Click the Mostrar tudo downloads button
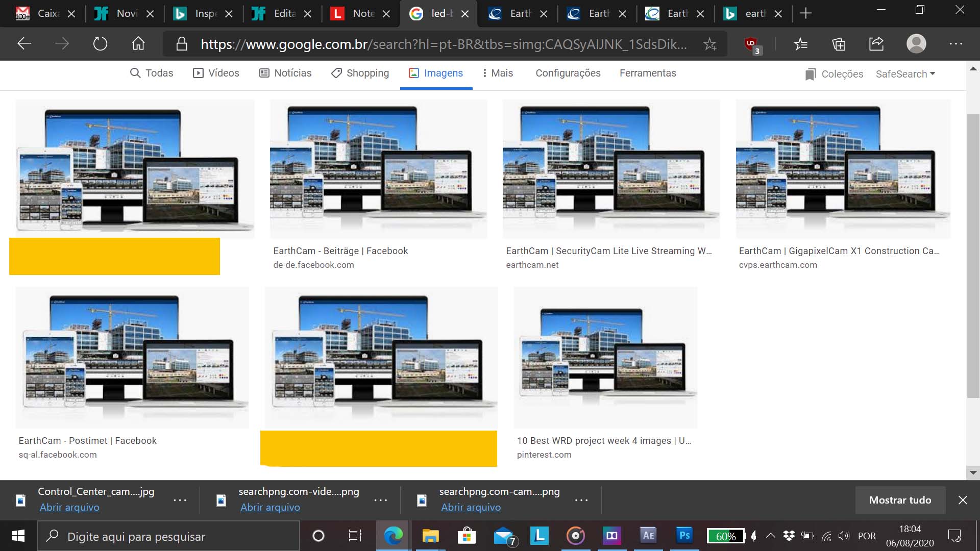This screenshot has width=980, height=551. (x=900, y=500)
